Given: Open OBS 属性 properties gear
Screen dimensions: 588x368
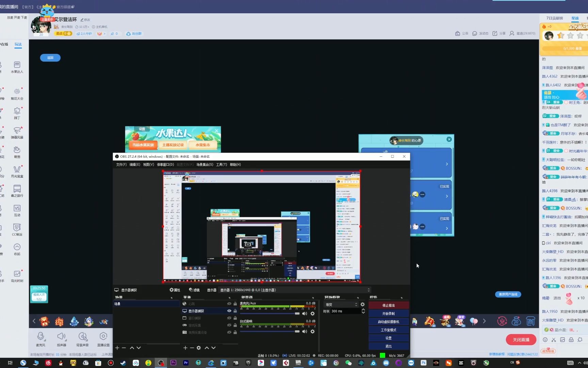Looking at the screenshot, I should (x=175, y=290).
